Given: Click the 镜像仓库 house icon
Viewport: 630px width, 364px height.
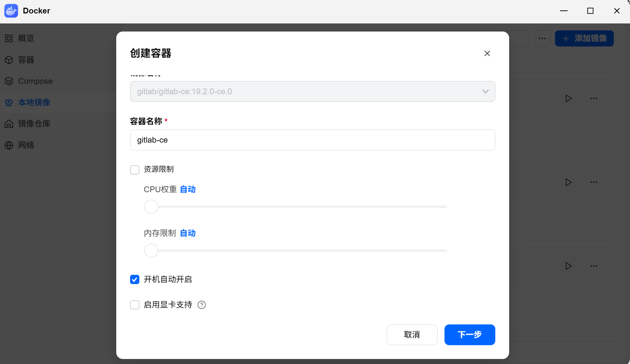Looking at the screenshot, I should 9,124.
